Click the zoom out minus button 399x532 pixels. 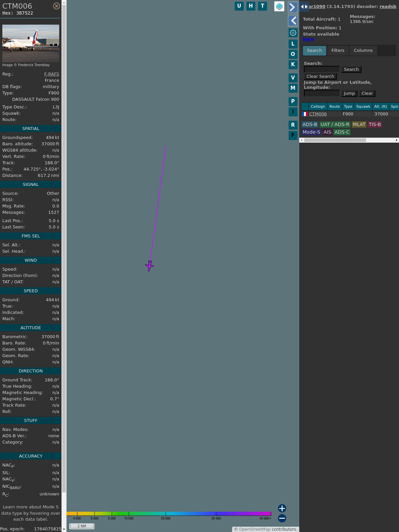coord(282,518)
